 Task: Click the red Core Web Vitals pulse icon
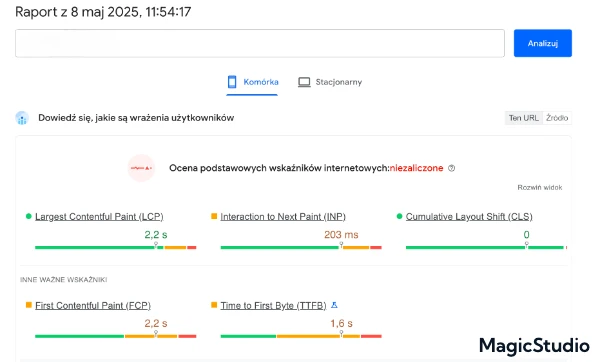pos(141,168)
